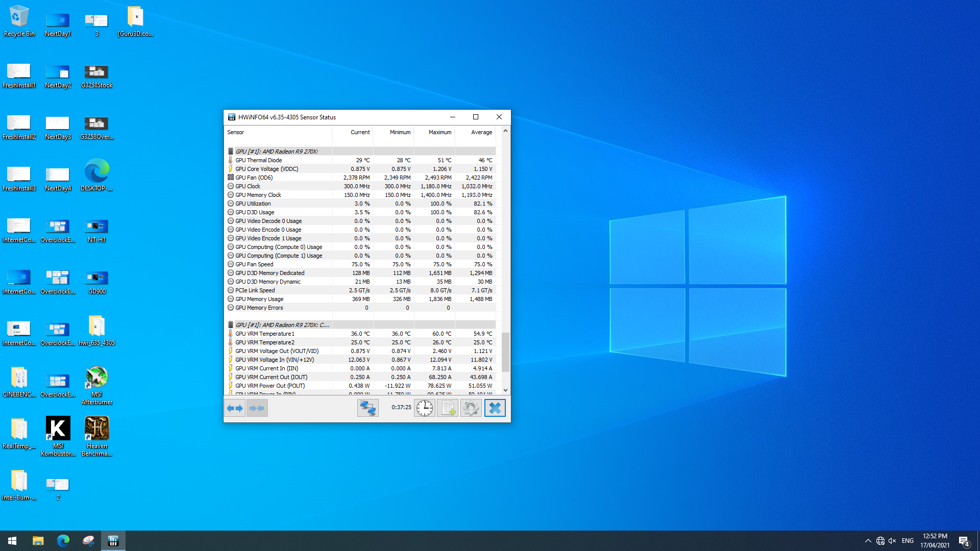Launch Microsoft Edge from the taskbar
The width and height of the screenshot is (980, 551).
63,541
